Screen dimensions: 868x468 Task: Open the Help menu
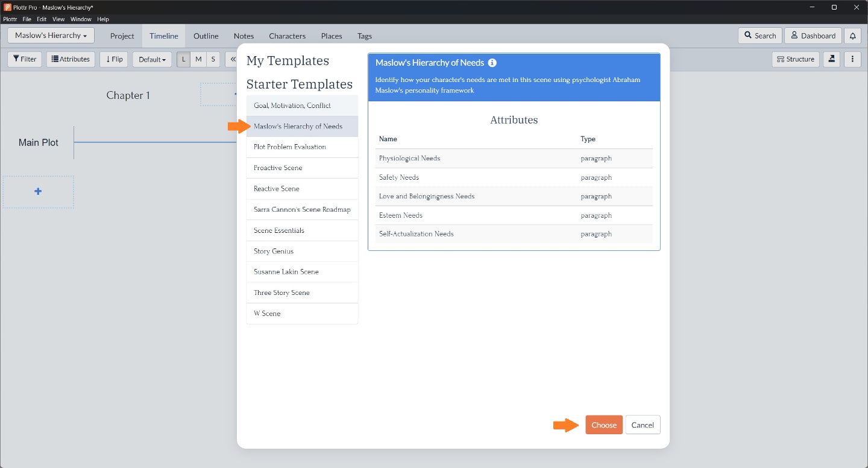[x=103, y=19]
